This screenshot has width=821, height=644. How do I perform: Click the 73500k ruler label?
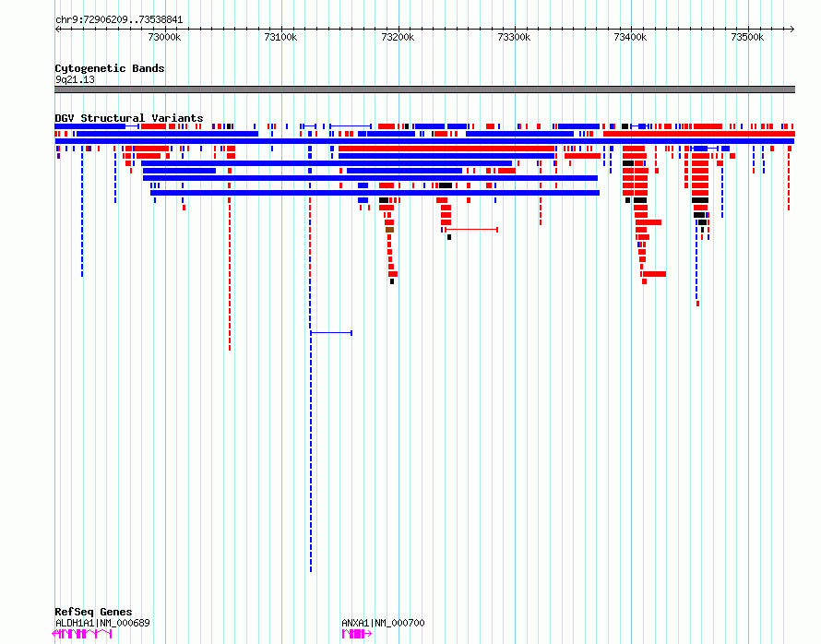[x=748, y=37]
